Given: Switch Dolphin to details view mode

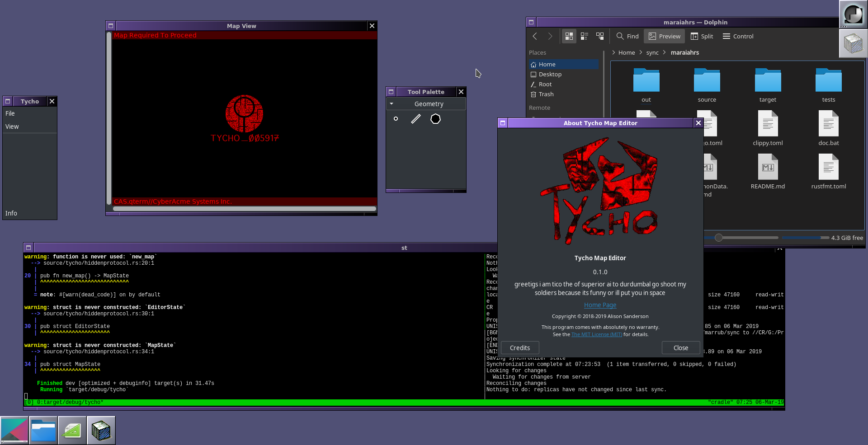Looking at the screenshot, I should 600,36.
